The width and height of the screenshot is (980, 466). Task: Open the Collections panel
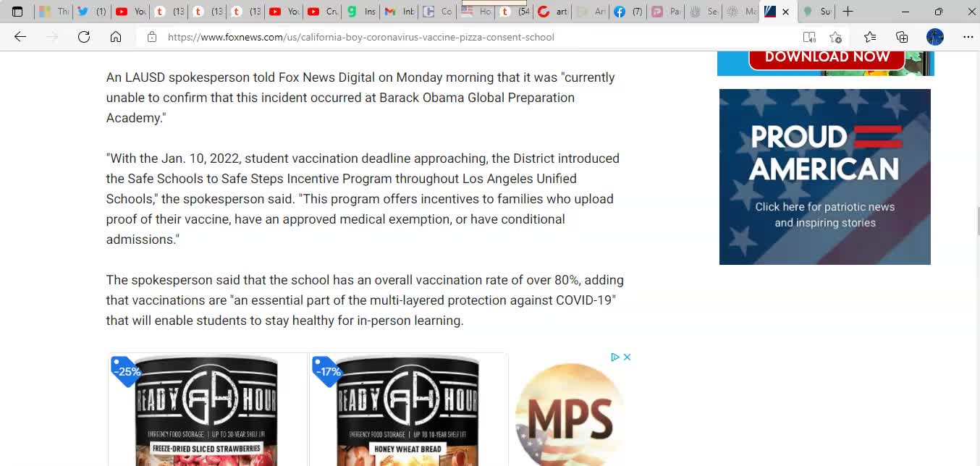click(902, 37)
